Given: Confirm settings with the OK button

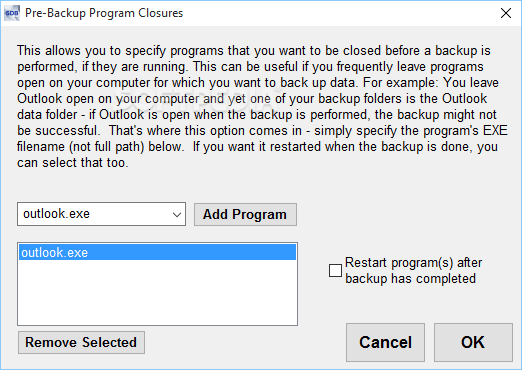Looking at the screenshot, I should point(473,342).
